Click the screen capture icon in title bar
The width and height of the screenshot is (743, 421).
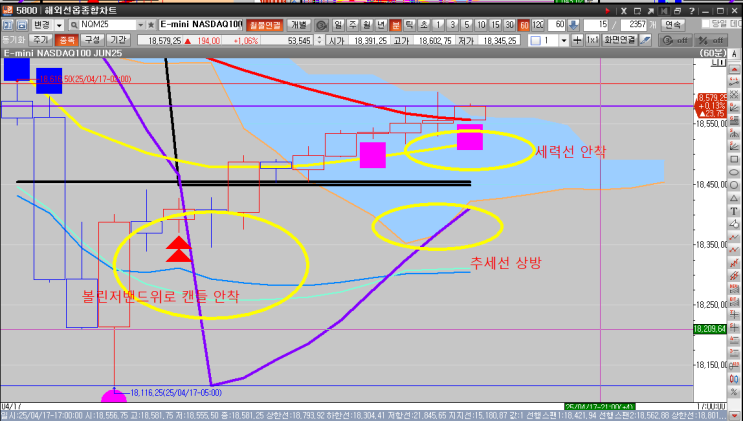pos(637,10)
